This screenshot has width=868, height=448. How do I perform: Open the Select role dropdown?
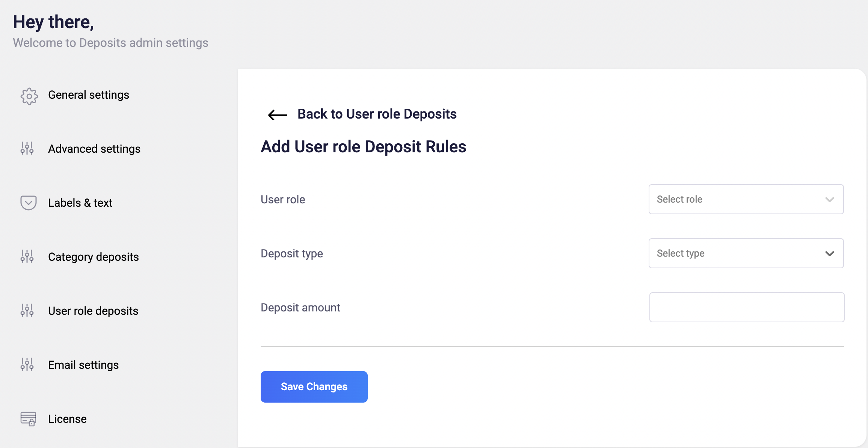tap(746, 199)
